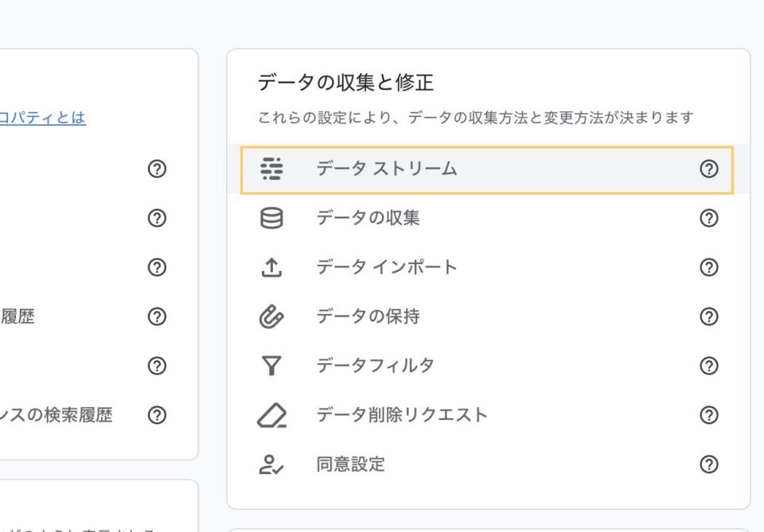
Task: Click the person-check icon beside 同意設定
Action: click(x=271, y=464)
